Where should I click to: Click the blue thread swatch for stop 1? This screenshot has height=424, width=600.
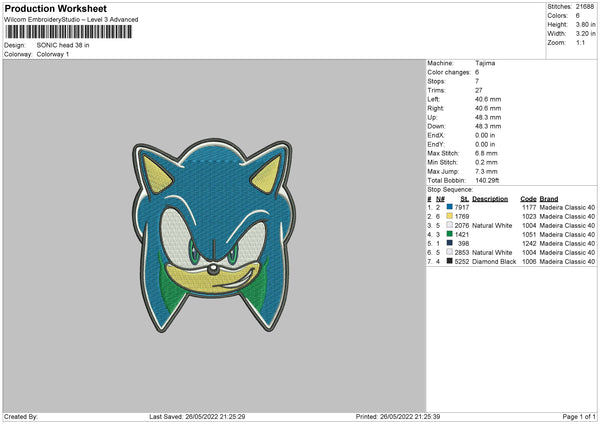point(450,206)
